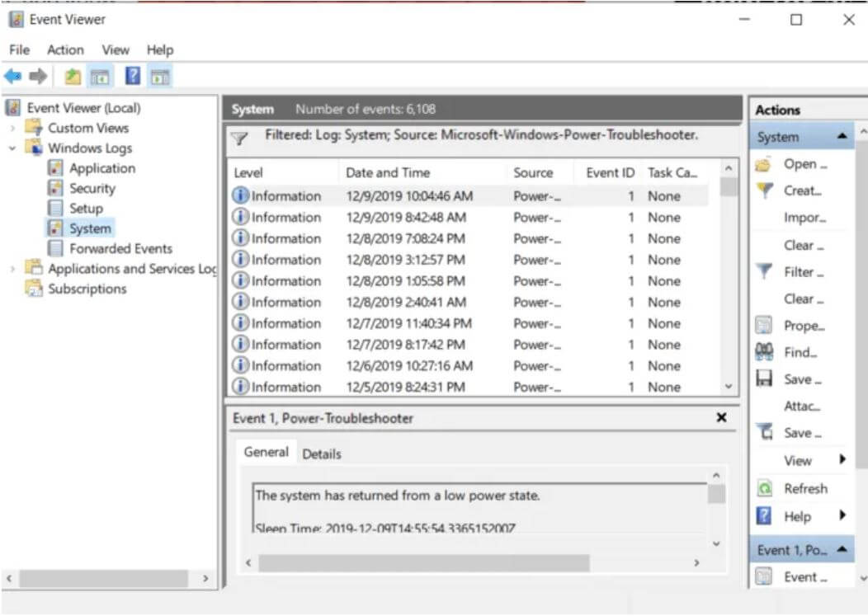
Task: Open the Action menu
Action: point(65,50)
